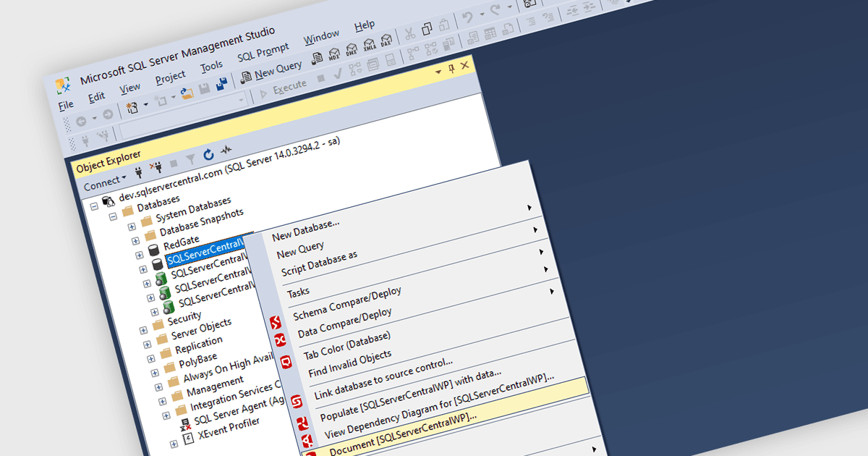The width and height of the screenshot is (868, 456).
Task: Open the Help menu
Action: pos(365,26)
